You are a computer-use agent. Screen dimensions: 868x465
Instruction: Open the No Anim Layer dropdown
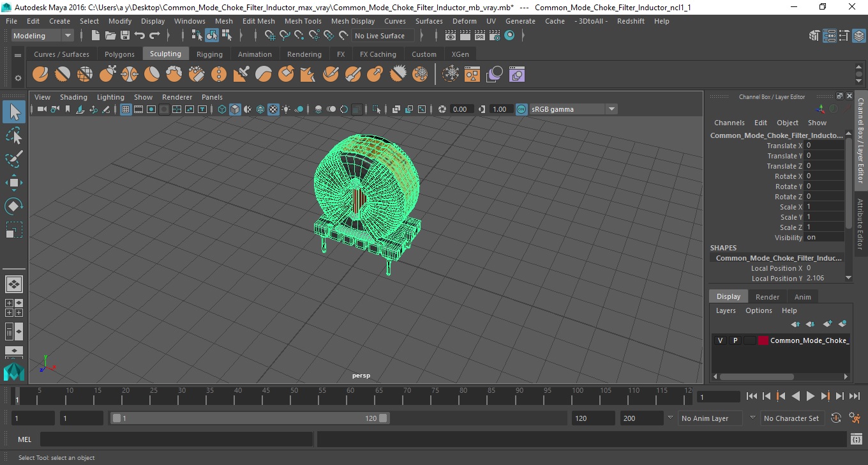tap(709, 418)
